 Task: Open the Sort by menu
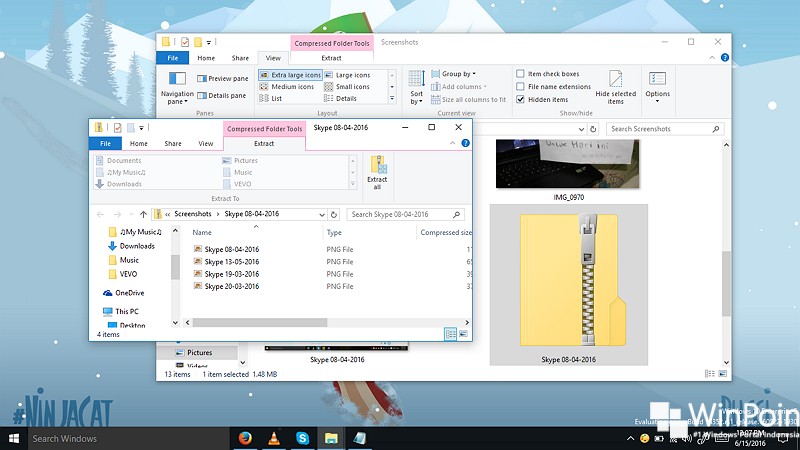point(416,88)
